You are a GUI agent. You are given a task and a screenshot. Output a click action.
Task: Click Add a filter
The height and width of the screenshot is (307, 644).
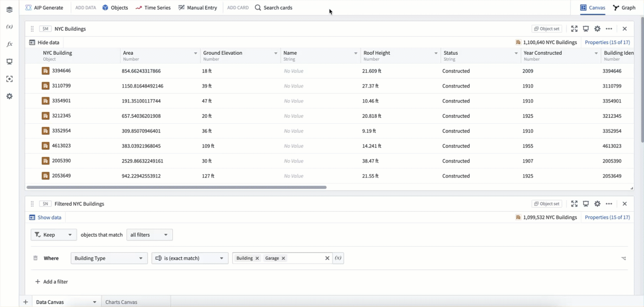[x=51, y=282]
